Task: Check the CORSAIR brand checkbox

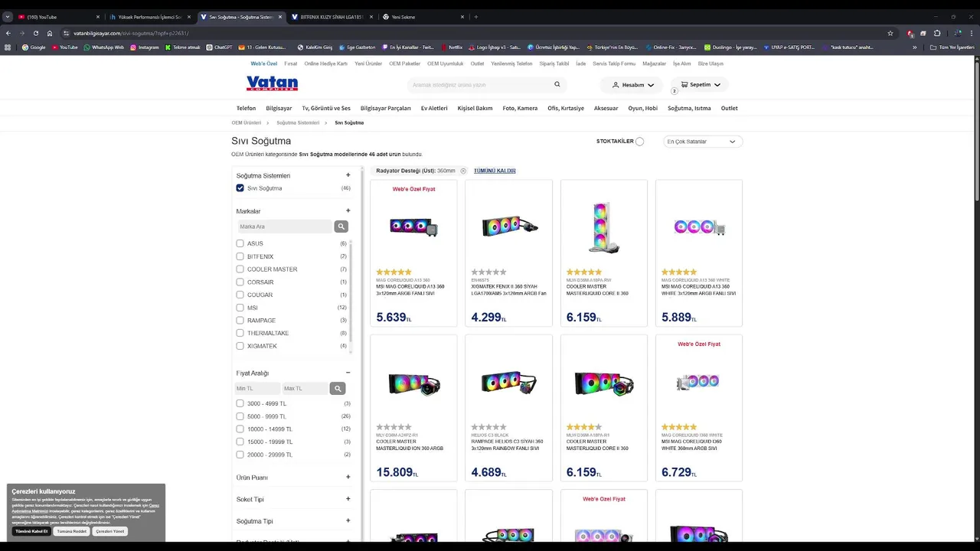Action: tap(240, 282)
